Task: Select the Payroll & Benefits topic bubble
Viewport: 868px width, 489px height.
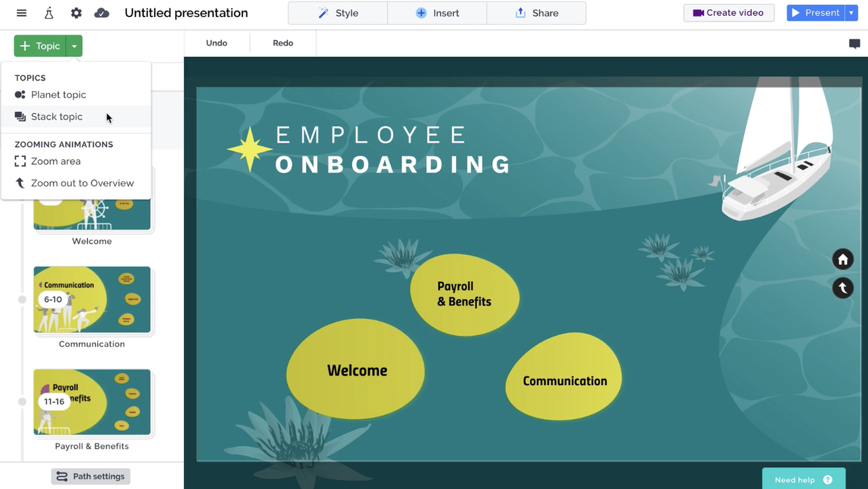Action: (465, 294)
